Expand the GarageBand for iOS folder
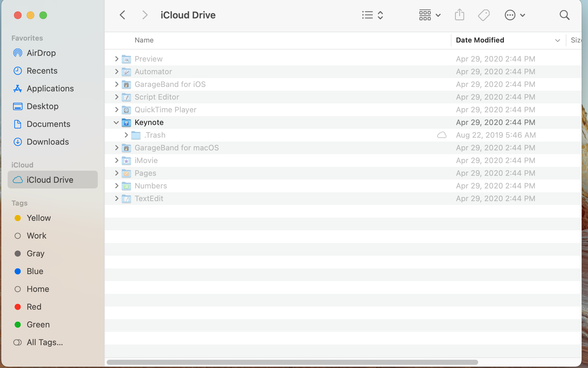This screenshot has height=368, width=588. (117, 84)
